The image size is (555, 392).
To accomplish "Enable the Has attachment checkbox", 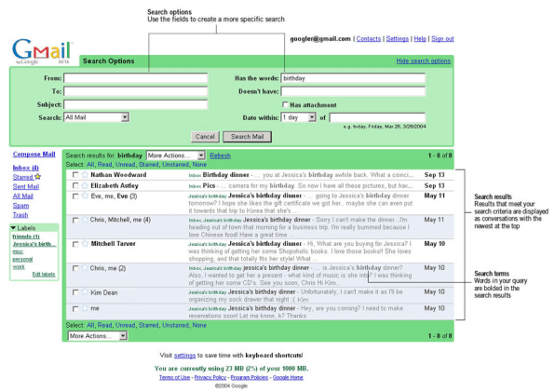I will point(285,104).
